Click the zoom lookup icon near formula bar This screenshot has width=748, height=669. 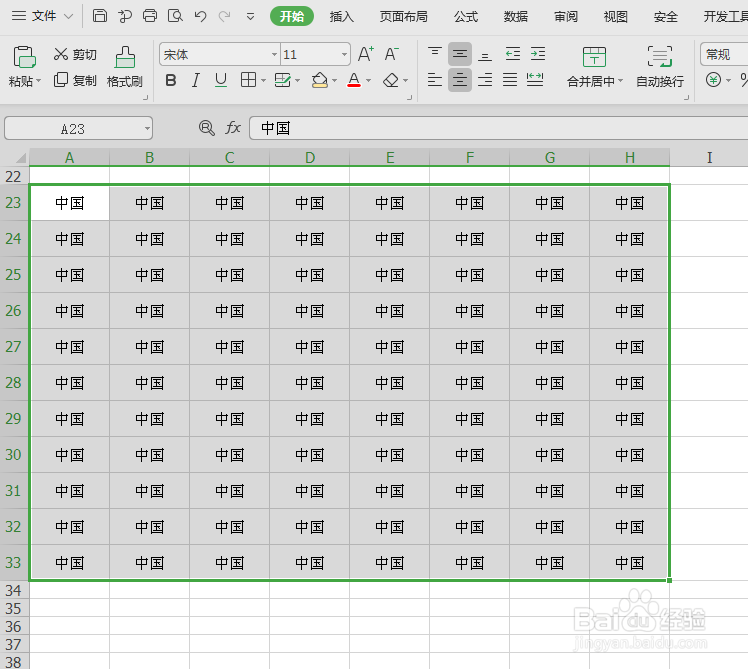(x=207, y=128)
